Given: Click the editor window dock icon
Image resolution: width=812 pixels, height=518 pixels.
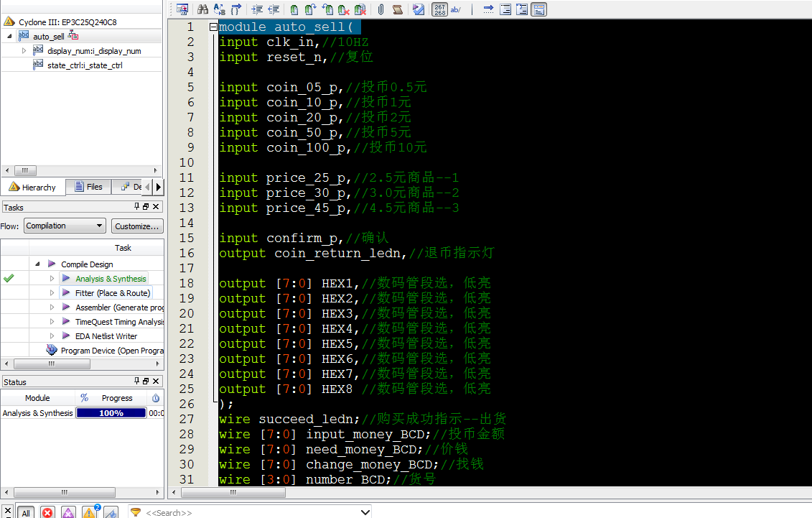Looking at the screenshot, I should tap(539, 9).
